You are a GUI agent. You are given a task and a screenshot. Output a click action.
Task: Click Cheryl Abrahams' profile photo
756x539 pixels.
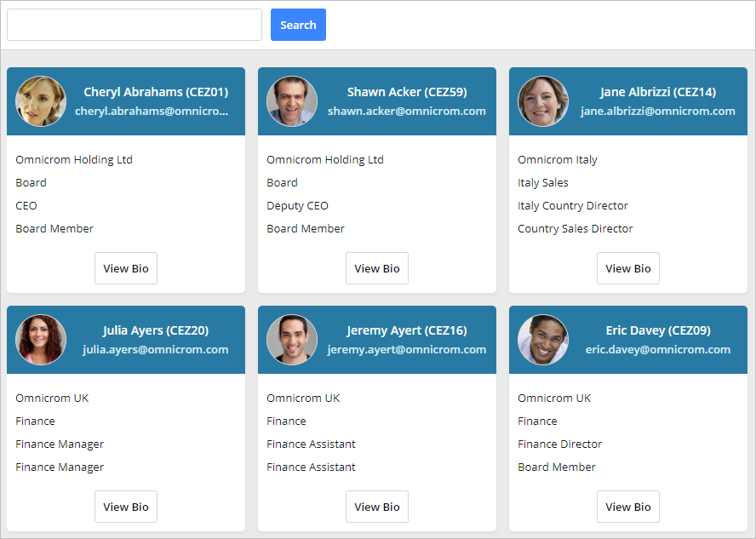[x=41, y=102]
